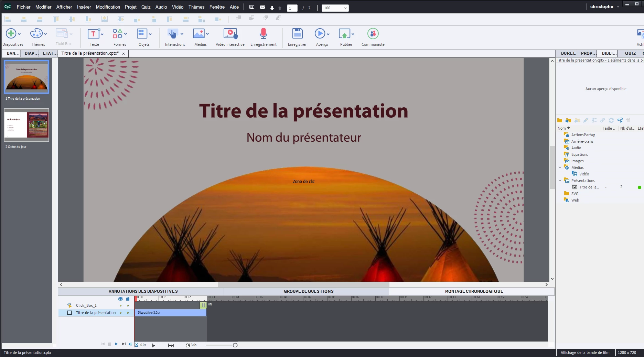Viewport: 644px width, 357px height.
Task: Open the Quiz menu in menu bar
Action: [146, 7]
